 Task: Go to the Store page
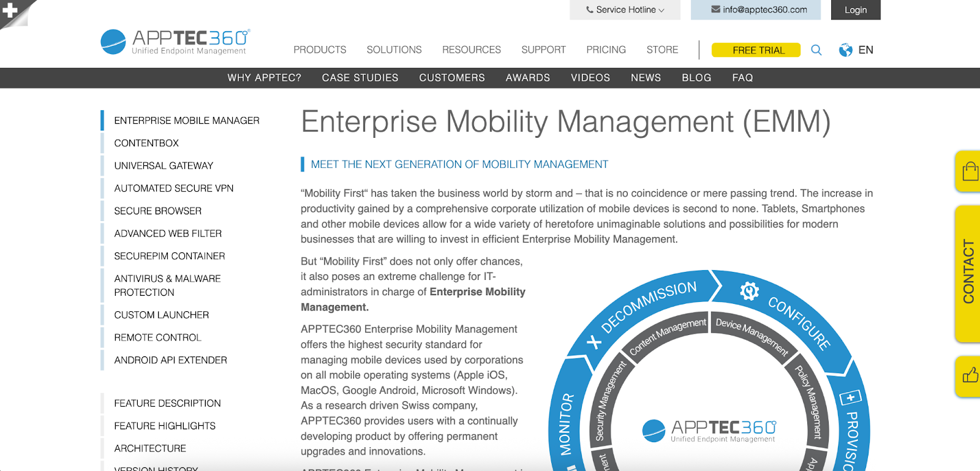point(662,50)
